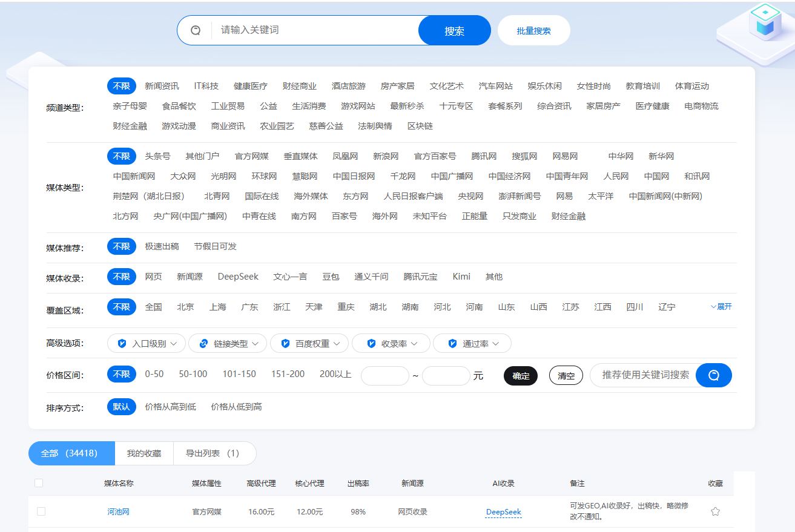Select the 广东 coverage region
795x532 pixels.
coord(249,307)
